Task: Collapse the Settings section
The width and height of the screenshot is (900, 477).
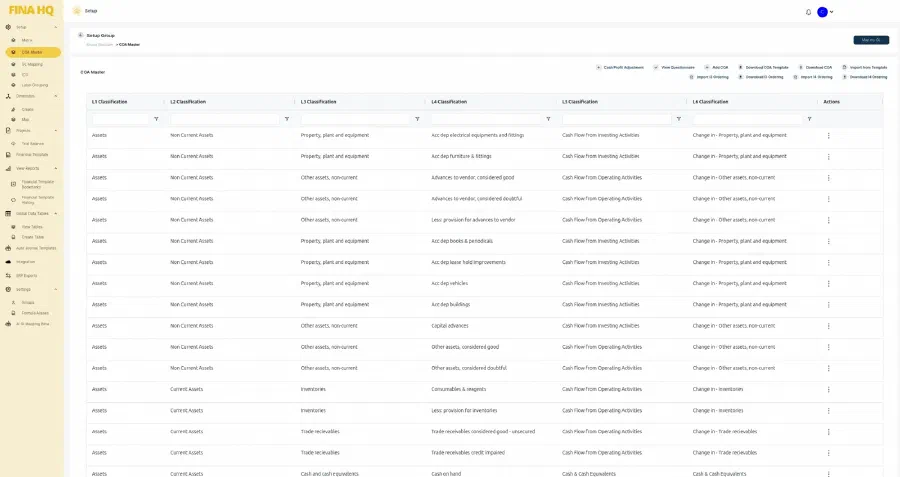Action: click(x=56, y=289)
